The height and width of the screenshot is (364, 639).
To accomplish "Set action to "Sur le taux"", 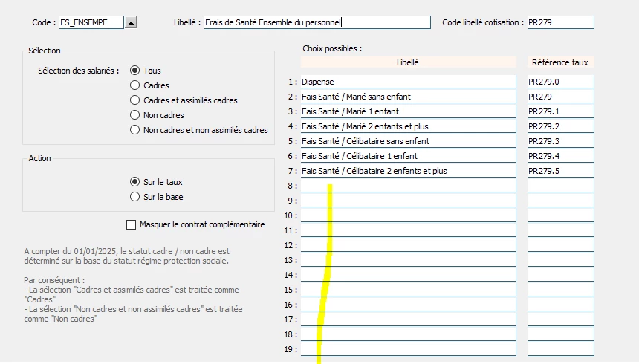I will point(134,182).
